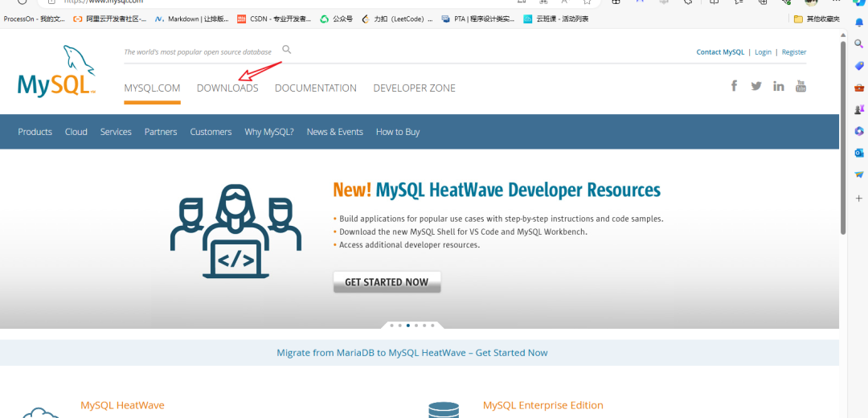Open the Services menu item
The height and width of the screenshot is (418, 868).
pos(116,132)
